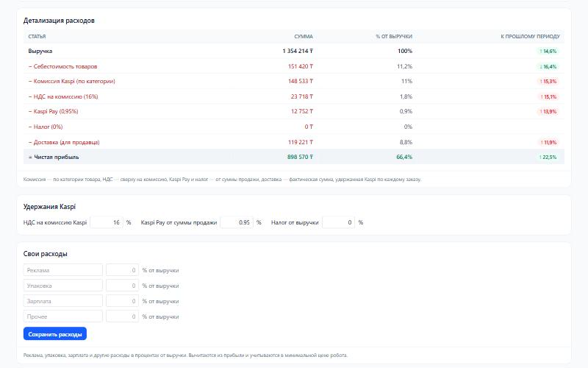Edit Налог от выручки percent field

(x=338, y=222)
